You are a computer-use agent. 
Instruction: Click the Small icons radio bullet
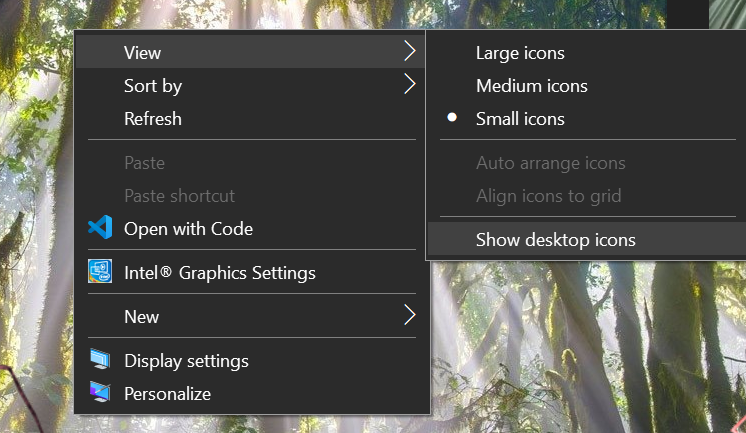tap(453, 118)
